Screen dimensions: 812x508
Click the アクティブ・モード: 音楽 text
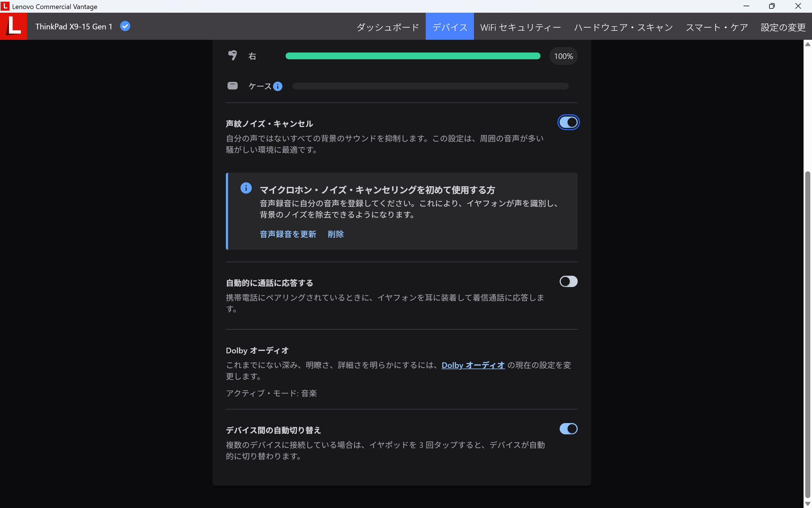(x=271, y=393)
